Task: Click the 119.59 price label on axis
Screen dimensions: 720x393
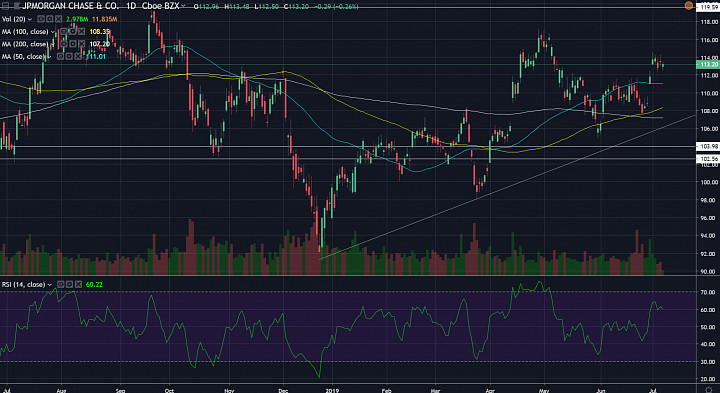Action: [x=708, y=7]
